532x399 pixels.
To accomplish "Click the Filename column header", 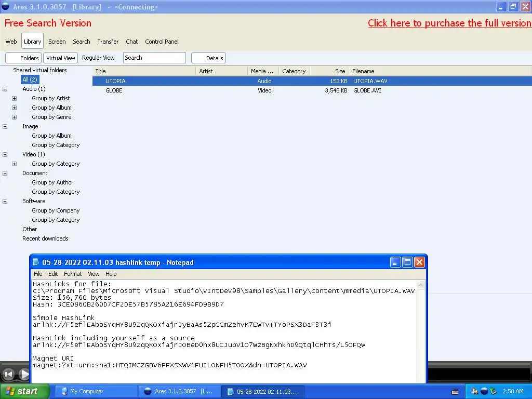I will (440, 71).
